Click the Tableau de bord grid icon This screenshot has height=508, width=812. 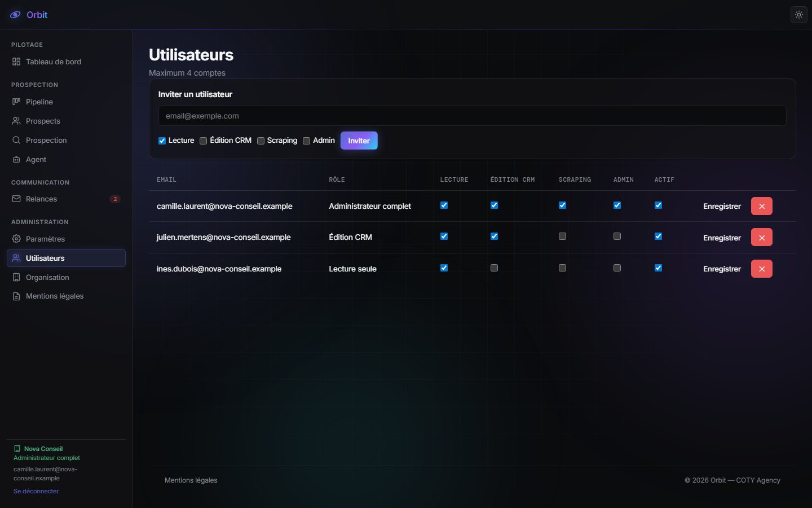16,62
